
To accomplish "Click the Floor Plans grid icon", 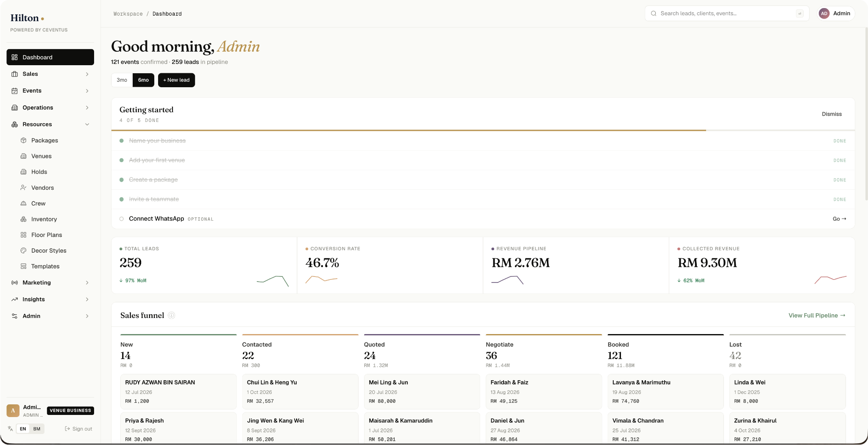I will click(24, 235).
